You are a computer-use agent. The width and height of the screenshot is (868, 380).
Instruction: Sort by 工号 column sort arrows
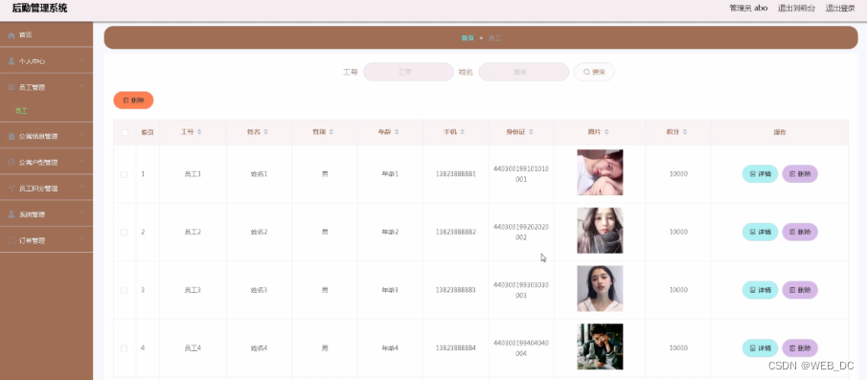pos(200,132)
